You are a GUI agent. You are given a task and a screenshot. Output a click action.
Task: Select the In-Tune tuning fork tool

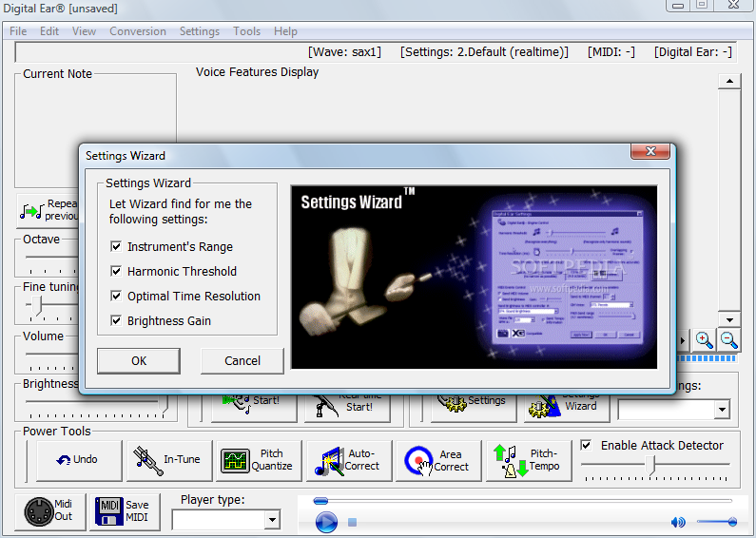(x=169, y=460)
